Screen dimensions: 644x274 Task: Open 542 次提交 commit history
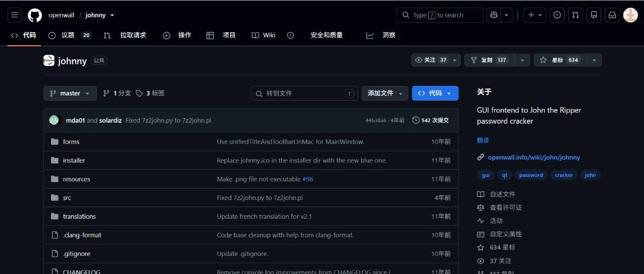pos(430,120)
